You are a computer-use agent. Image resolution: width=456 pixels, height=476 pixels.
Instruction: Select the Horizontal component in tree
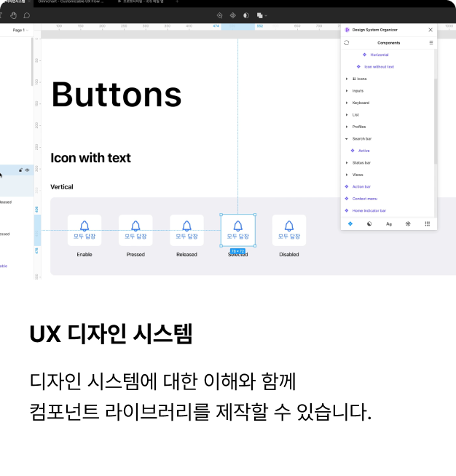pos(380,55)
